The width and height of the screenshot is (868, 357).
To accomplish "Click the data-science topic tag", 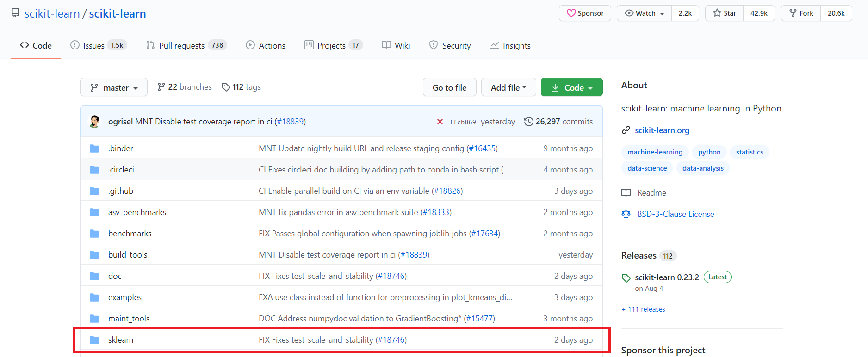I will tap(647, 168).
